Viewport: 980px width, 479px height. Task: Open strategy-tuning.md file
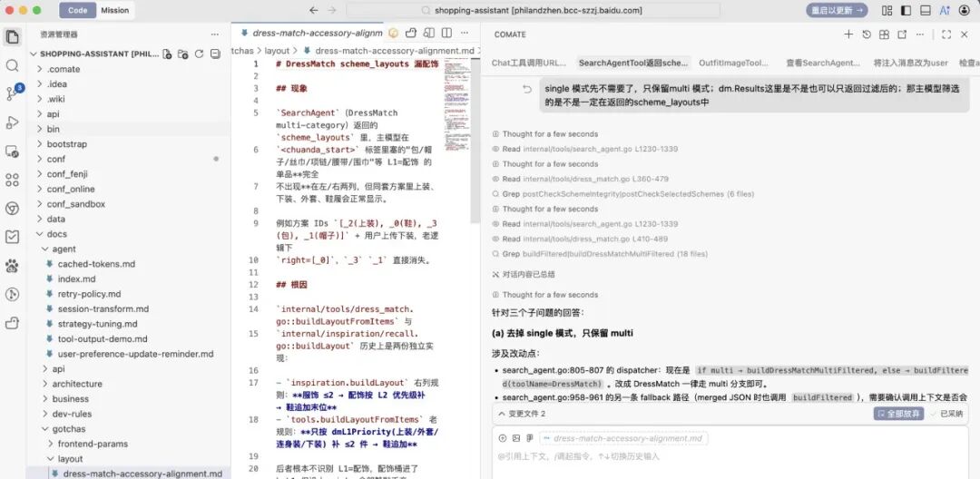tap(97, 324)
